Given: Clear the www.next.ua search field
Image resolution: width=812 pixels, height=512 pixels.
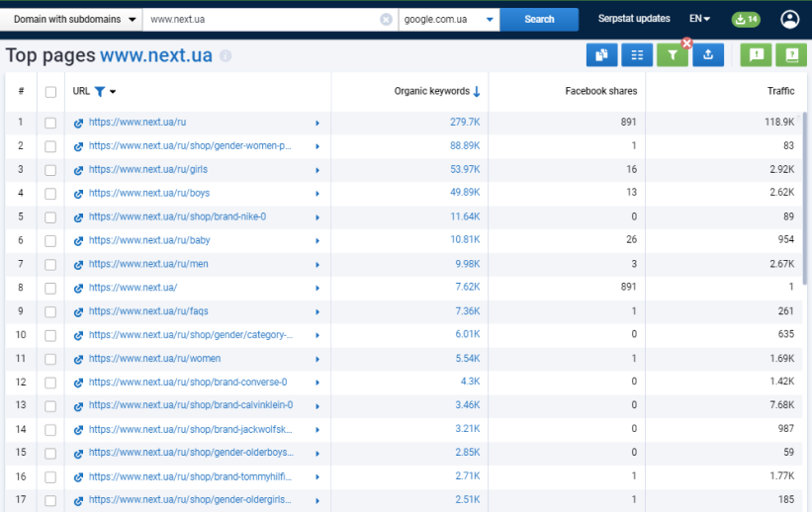Looking at the screenshot, I should click(x=386, y=19).
